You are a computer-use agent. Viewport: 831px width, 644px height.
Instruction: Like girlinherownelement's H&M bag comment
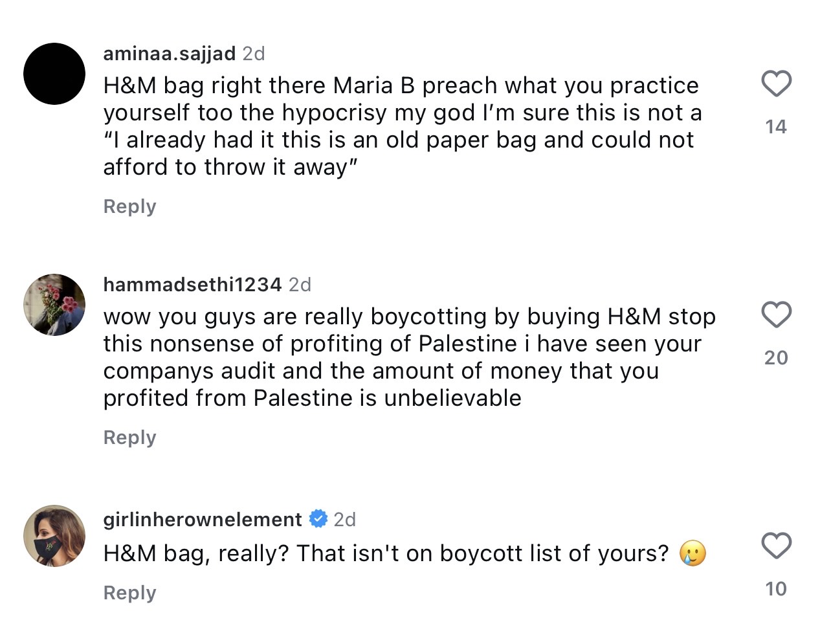(776, 546)
